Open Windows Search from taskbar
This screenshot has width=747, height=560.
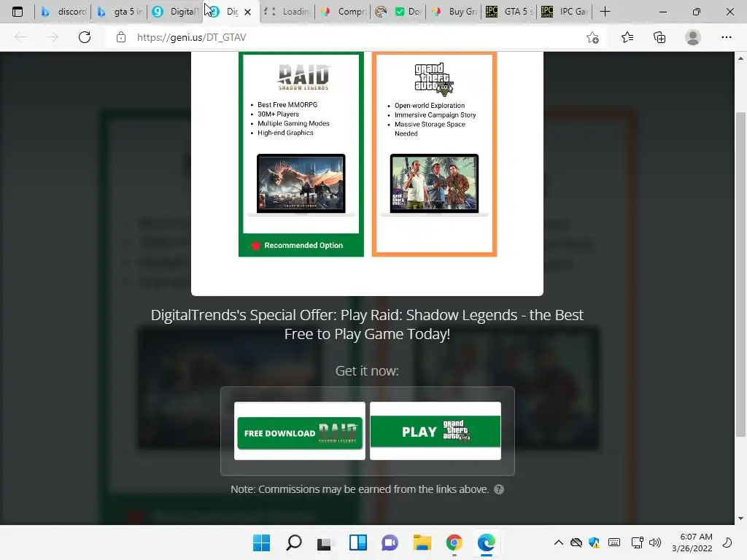293,542
